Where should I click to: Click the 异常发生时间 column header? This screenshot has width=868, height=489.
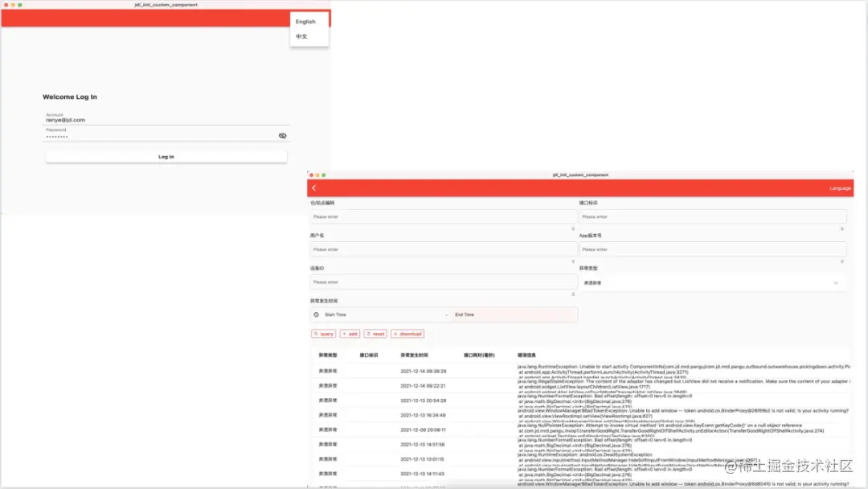pyautogui.click(x=414, y=355)
